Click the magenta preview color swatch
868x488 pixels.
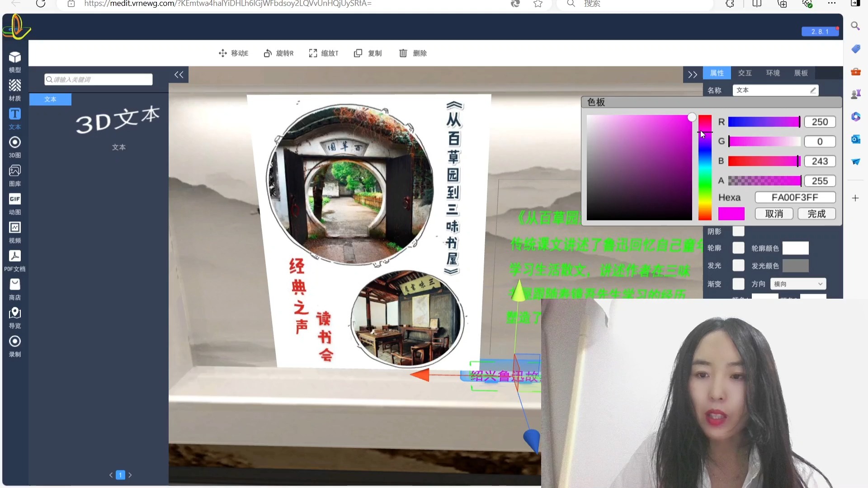pyautogui.click(x=731, y=214)
